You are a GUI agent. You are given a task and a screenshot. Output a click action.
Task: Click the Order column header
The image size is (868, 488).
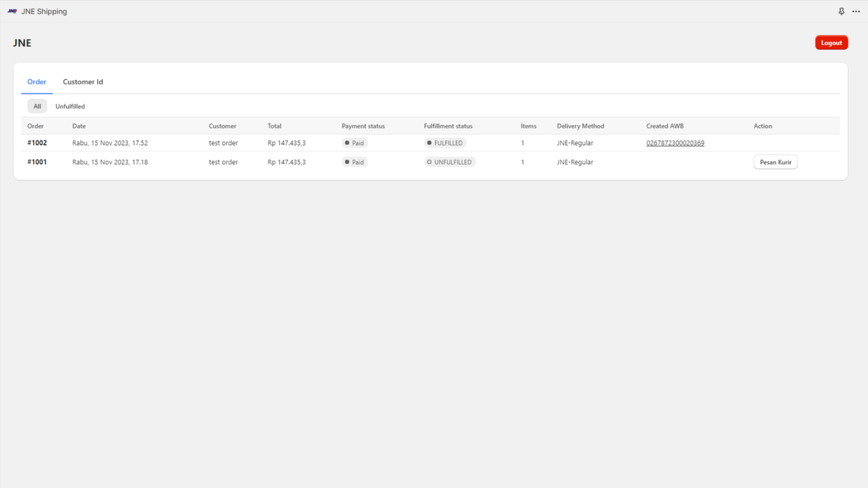coord(35,126)
